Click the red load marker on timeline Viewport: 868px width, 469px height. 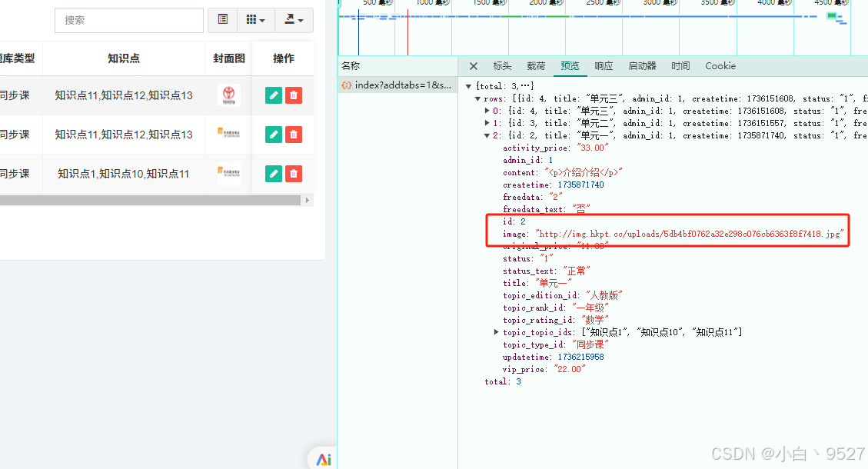coord(408,32)
